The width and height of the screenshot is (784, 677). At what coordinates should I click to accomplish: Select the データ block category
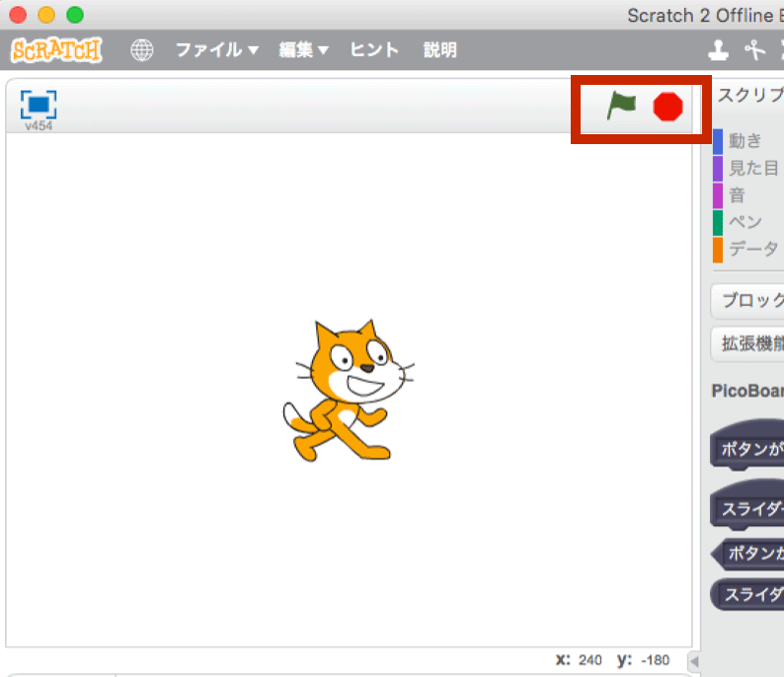point(753,249)
